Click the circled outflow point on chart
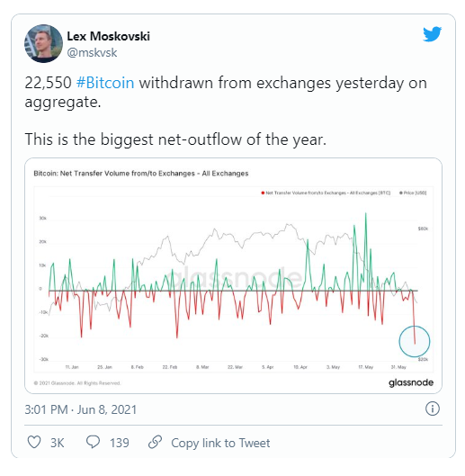This screenshot has width=465, height=476. pos(415,341)
